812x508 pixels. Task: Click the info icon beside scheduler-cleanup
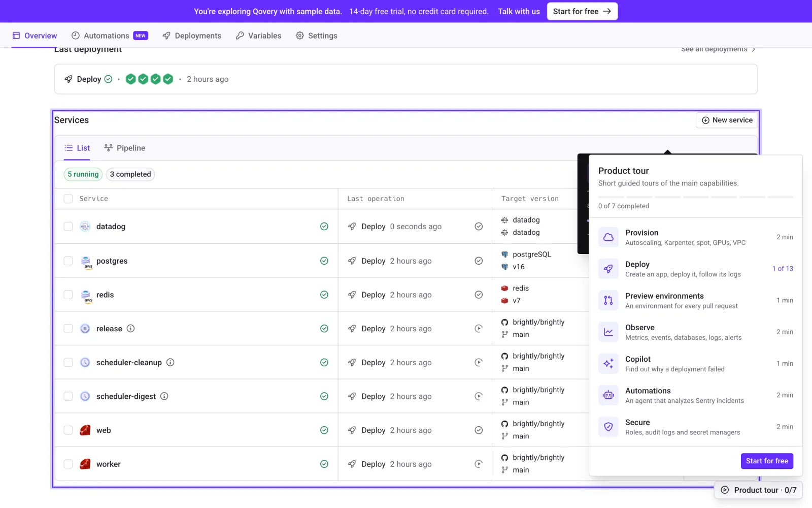coord(171,362)
